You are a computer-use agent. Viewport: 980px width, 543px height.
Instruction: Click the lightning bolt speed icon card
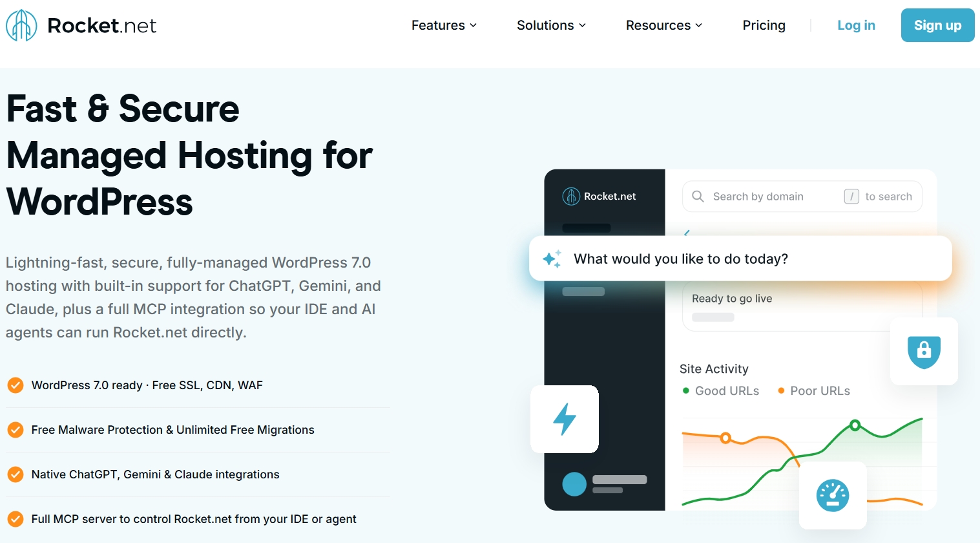click(565, 419)
